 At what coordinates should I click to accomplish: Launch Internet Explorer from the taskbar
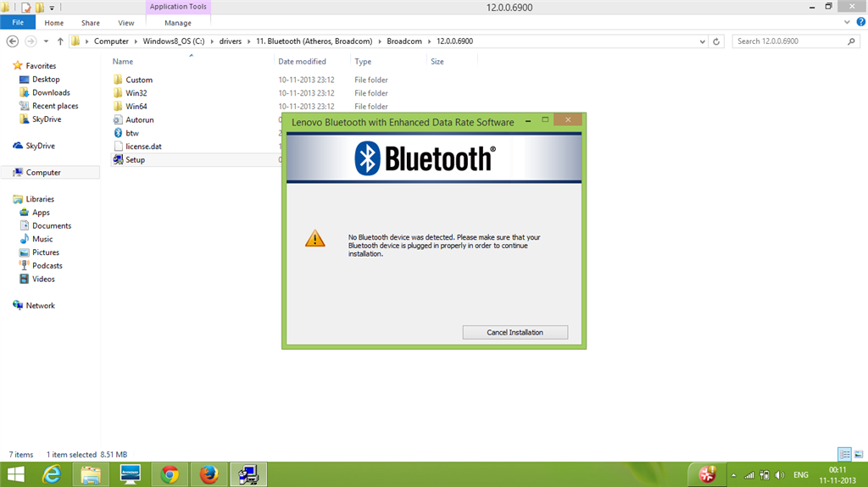pos(52,474)
